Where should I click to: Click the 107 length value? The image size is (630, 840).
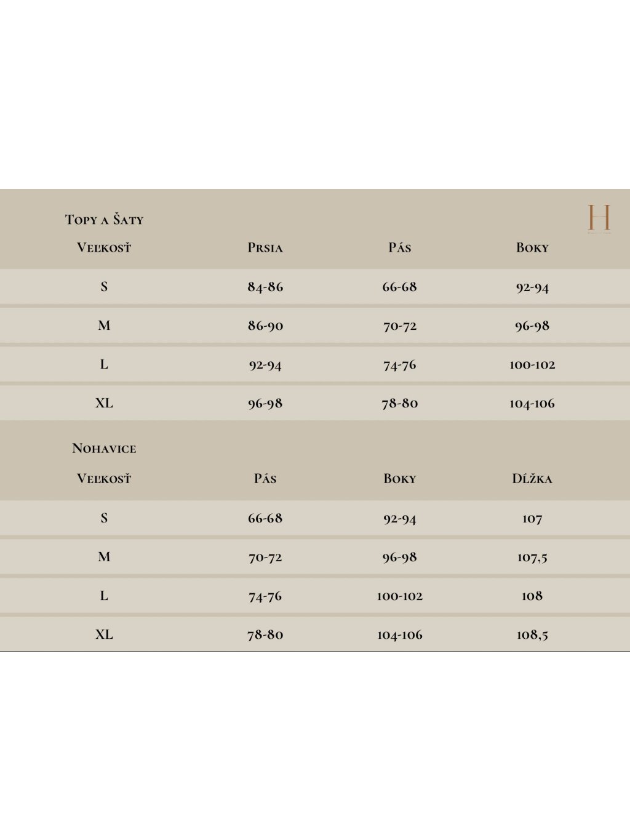tap(532, 518)
